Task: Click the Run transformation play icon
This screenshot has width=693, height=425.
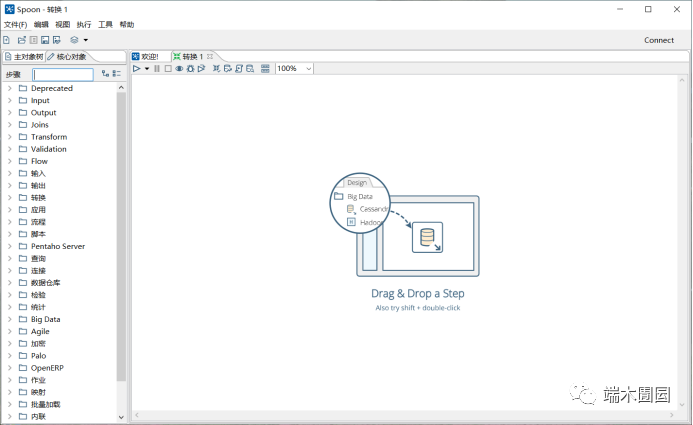Action: point(137,69)
